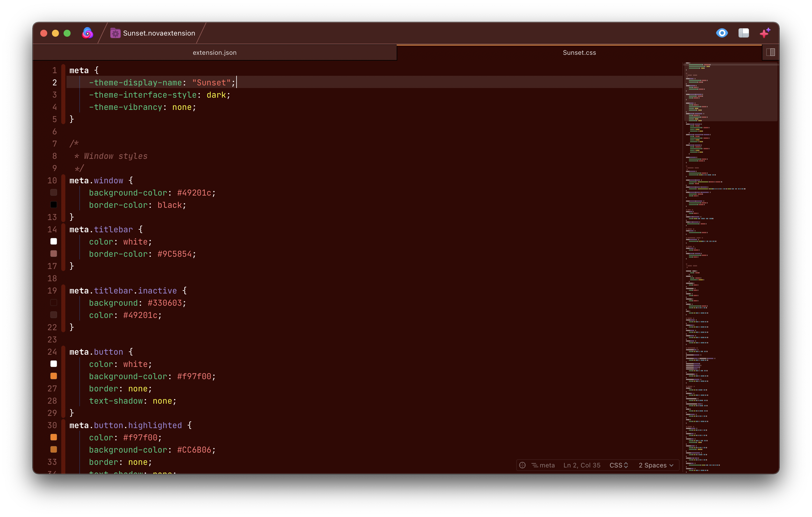Screen dimensions: 812x517
Task: Click the pink sparkle plus icon
Action: tap(765, 33)
